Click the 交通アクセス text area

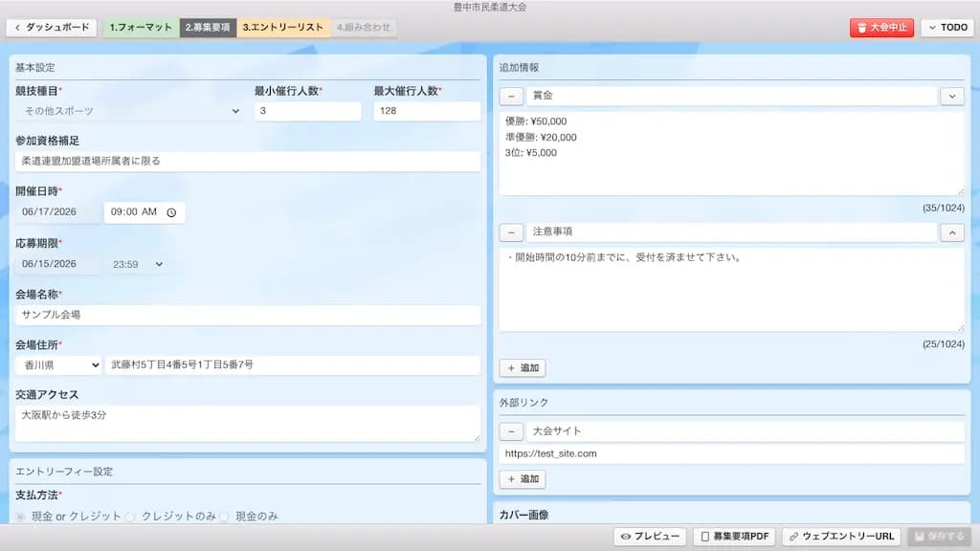248,424
